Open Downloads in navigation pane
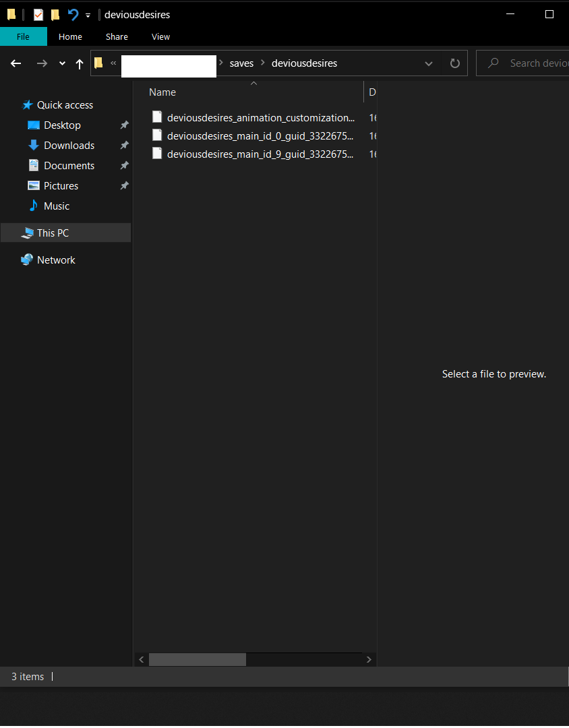The height and width of the screenshot is (728, 569). (69, 146)
